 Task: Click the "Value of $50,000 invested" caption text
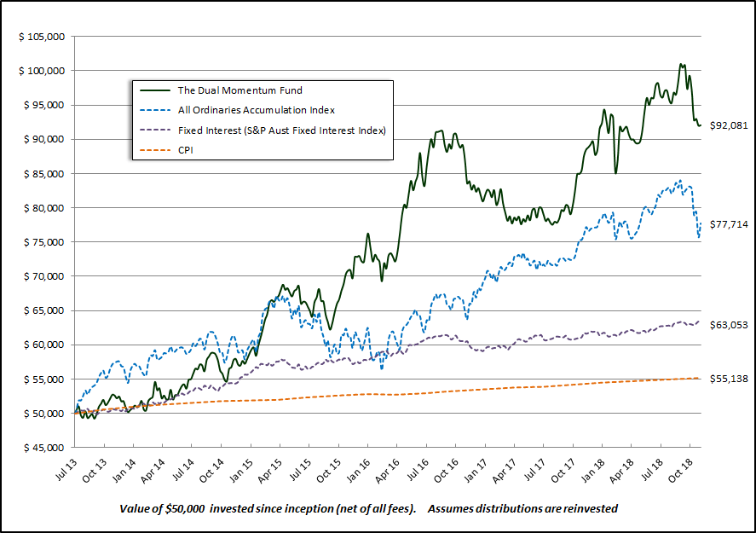[268, 508]
